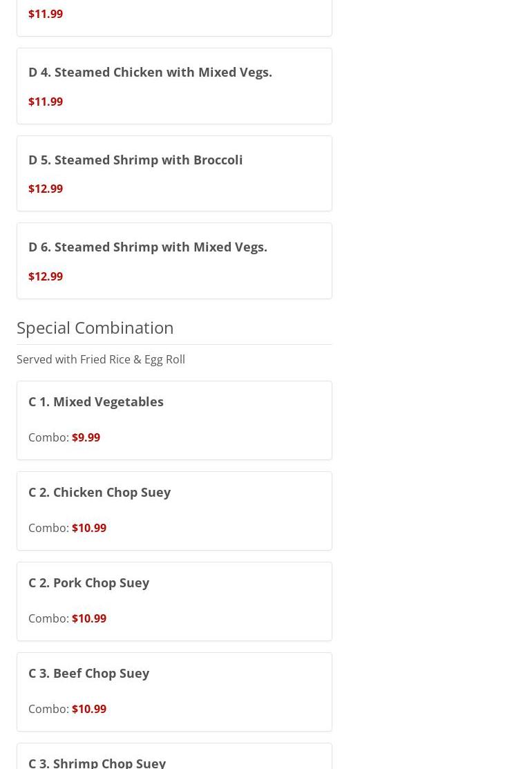Choose D 6. Steamed Shrimp with Mixed Vegs.
Image resolution: width=532 pixels, height=769 pixels.
[147, 247]
